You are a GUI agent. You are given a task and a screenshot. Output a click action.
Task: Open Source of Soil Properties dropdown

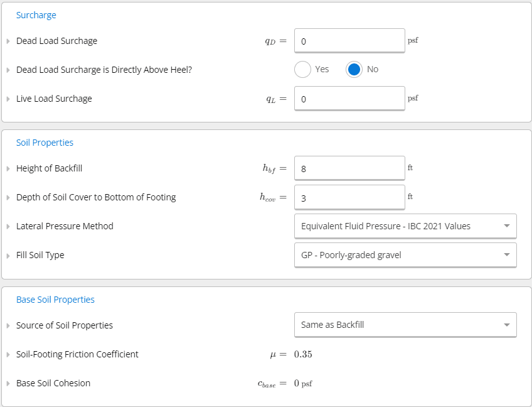(405, 325)
